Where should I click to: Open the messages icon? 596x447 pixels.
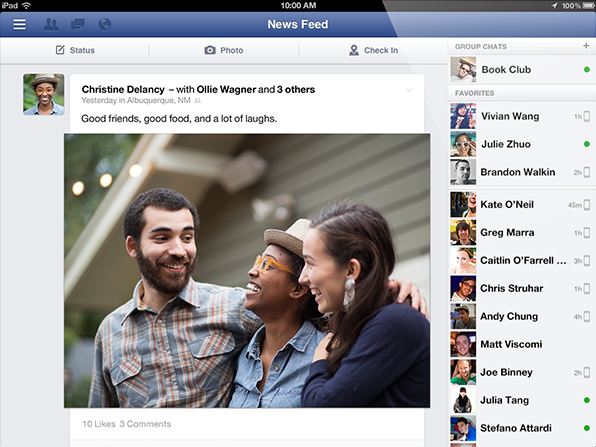pos(78,25)
